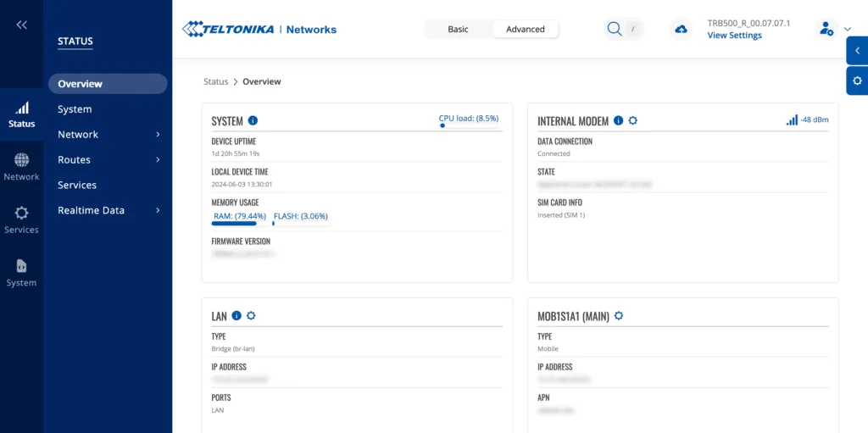Click the CPU load: (8.5%) label
The width and height of the screenshot is (868, 433).
469,118
